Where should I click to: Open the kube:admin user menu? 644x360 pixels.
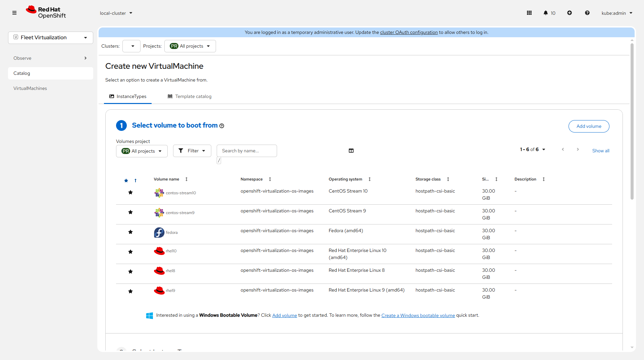coord(617,13)
